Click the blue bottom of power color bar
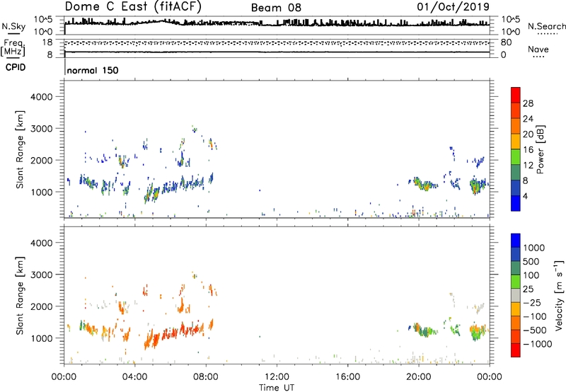Image resolution: width=566 pixels, height=392 pixels. pos(516,203)
